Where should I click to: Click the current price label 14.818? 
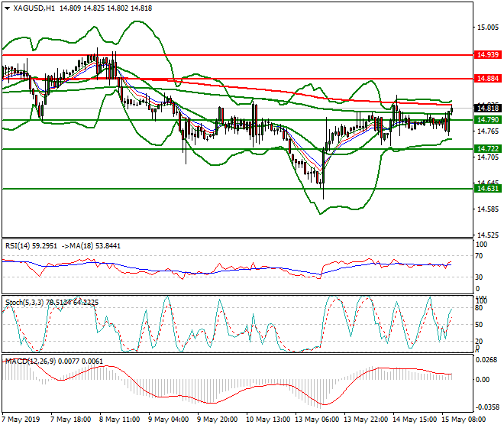tap(488, 108)
